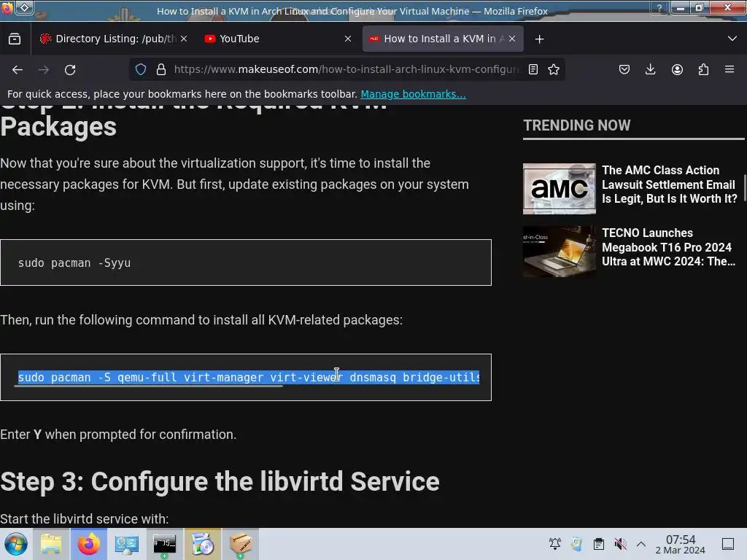Screen dimensions: 747x560
Task: Click the forward navigation arrow
Action: point(44,69)
